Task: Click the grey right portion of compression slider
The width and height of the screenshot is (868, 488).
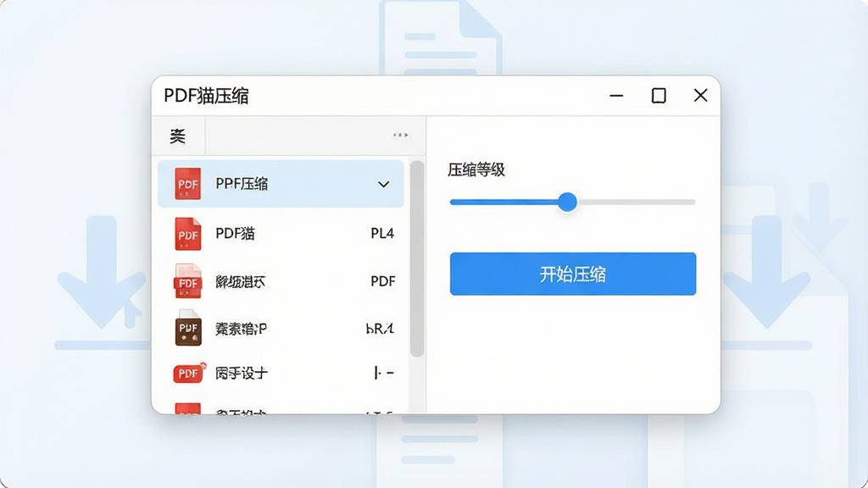Action: (637, 202)
